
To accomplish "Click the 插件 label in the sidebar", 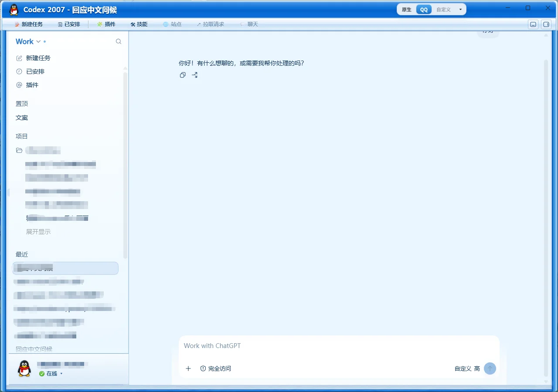I will tap(32, 85).
